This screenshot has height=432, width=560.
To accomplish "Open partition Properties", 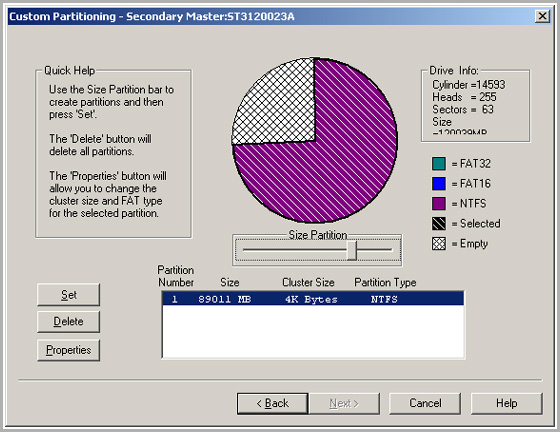I will pyautogui.click(x=68, y=350).
